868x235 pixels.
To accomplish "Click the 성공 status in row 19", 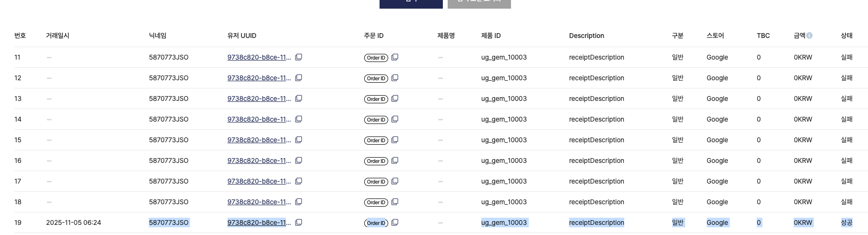I will (x=846, y=223).
